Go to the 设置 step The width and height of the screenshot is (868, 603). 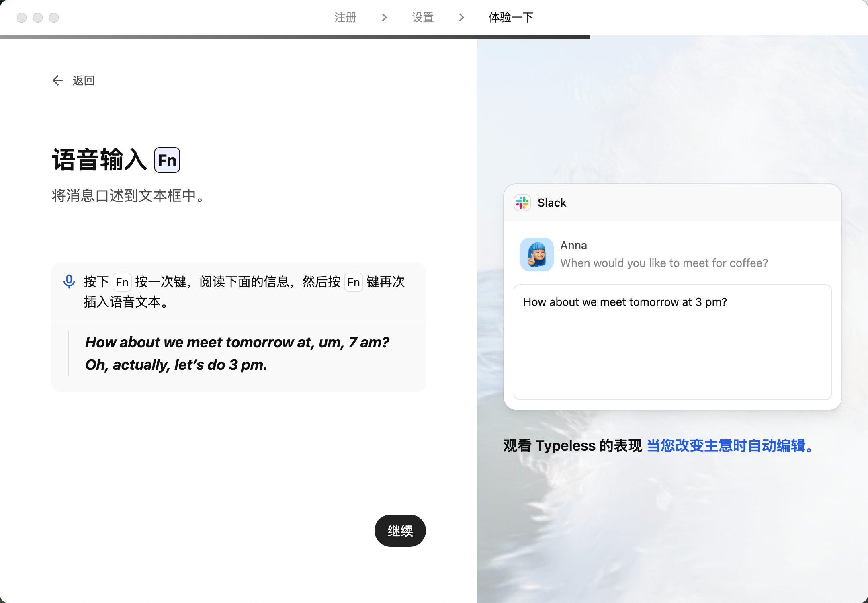(423, 17)
